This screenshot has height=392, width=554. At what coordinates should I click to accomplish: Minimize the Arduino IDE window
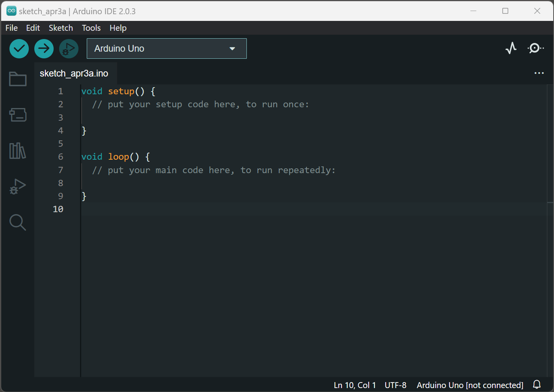click(x=474, y=11)
